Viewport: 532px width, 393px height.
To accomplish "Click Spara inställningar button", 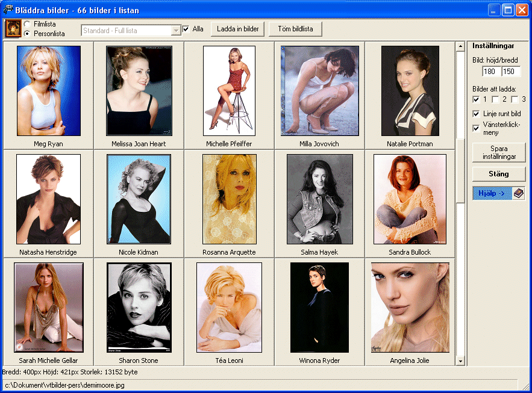I will (x=499, y=152).
